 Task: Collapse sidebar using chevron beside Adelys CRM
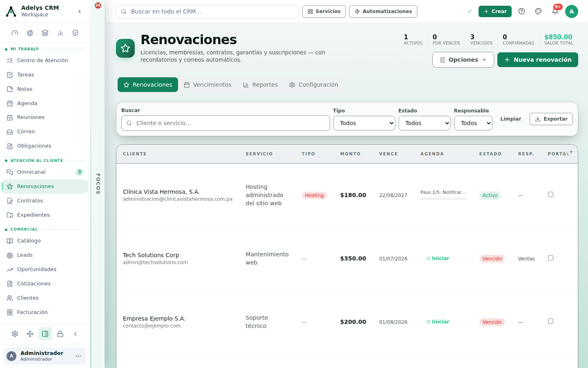pyautogui.click(x=80, y=11)
